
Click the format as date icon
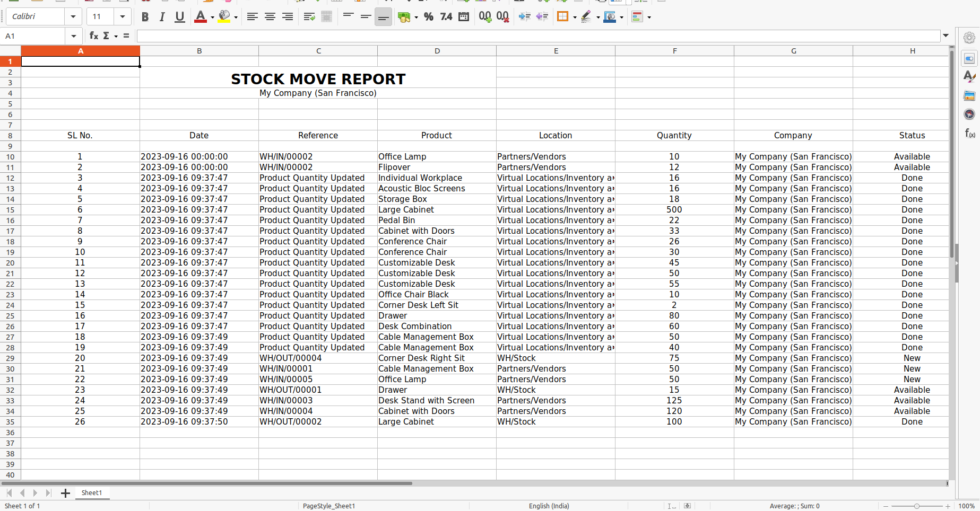pos(464,17)
